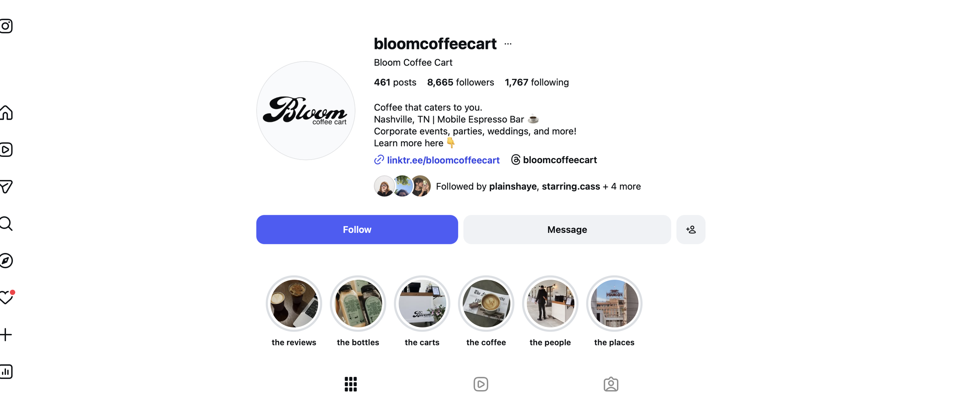Screen dimensions: 980x398
Task: Follow bloomcoffeecart
Action: pos(357,229)
